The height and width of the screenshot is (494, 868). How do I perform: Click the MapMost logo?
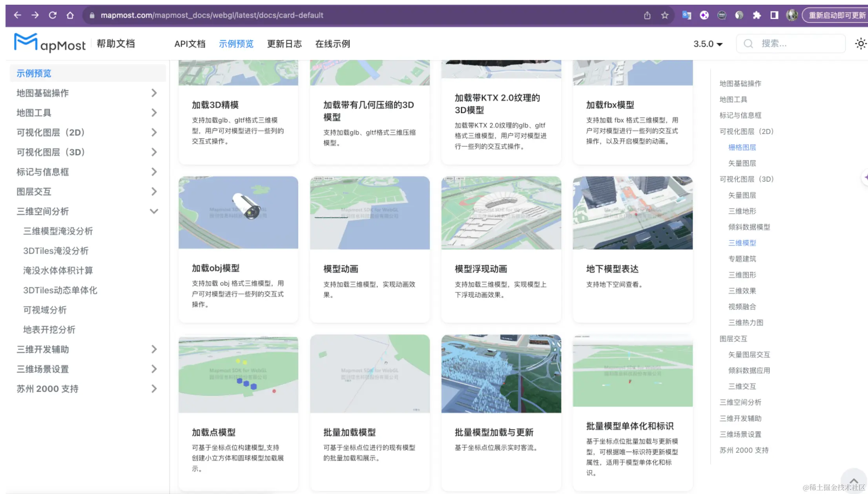point(50,43)
